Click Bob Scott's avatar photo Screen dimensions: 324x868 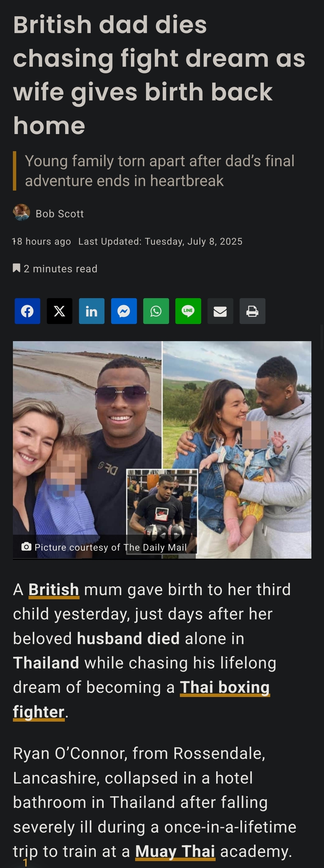[21, 212]
